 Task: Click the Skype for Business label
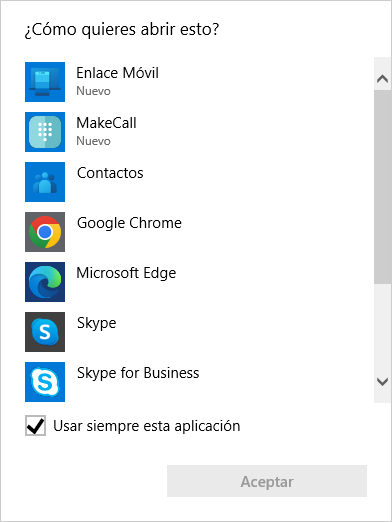[138, 373]
